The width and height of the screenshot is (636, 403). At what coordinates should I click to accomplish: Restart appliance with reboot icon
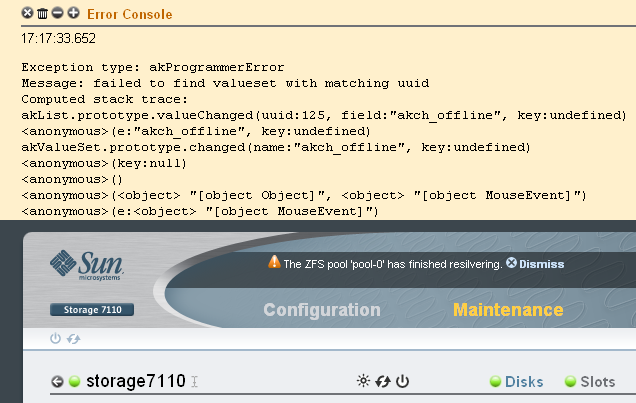point(382,381)
